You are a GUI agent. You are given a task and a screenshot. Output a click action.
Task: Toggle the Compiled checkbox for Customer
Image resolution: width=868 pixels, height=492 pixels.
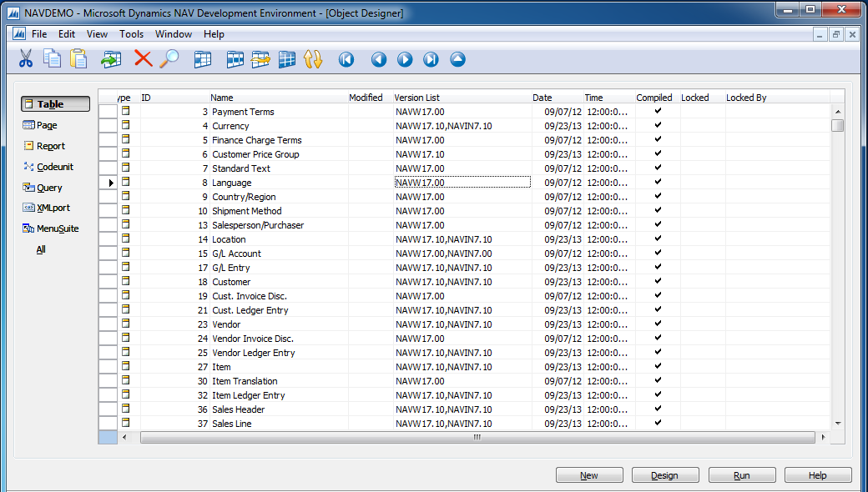(x=657, y=282)
